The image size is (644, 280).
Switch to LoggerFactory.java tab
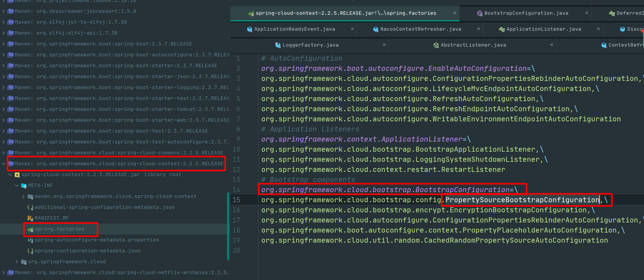click(x=310, y=45)
